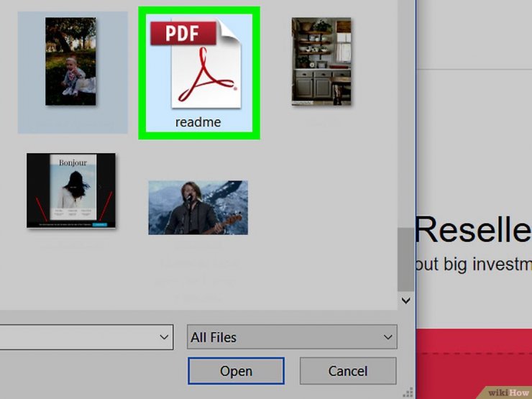Image resolution: width=532 pixels, height=399 pixels.
Task: Click the vertical scrollbar thumb
Action: point(405,260)
